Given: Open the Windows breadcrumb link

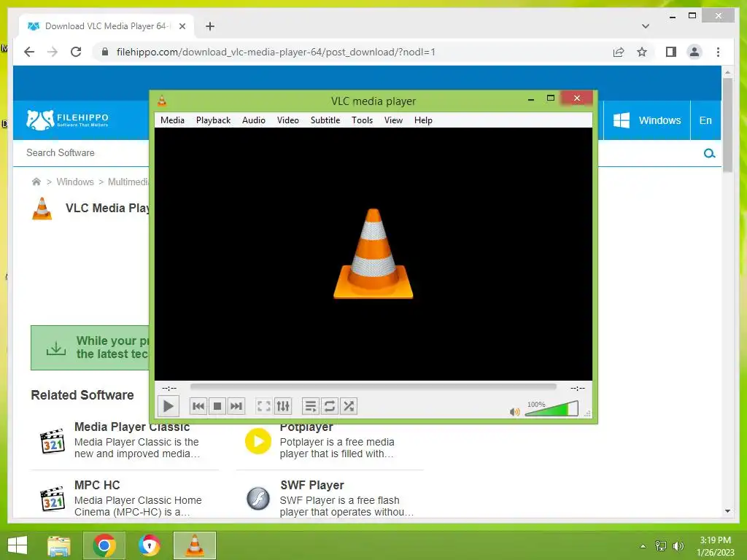Looking at the screenshot, I should [75, 182].
